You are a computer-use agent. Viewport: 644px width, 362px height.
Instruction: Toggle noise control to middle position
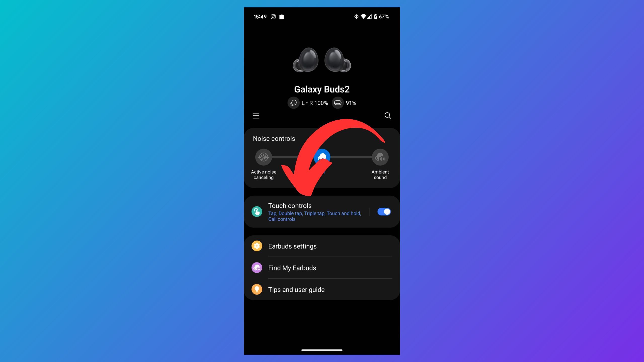321,157
